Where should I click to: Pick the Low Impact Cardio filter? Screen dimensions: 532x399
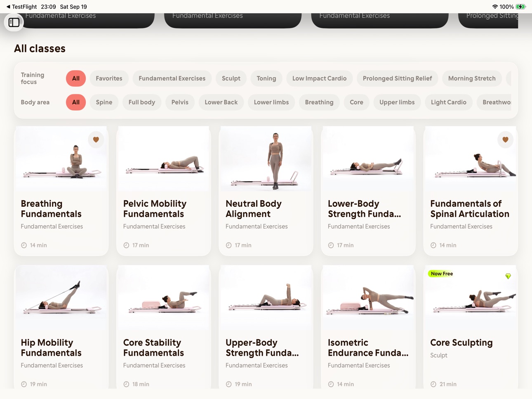coord(319,78)
